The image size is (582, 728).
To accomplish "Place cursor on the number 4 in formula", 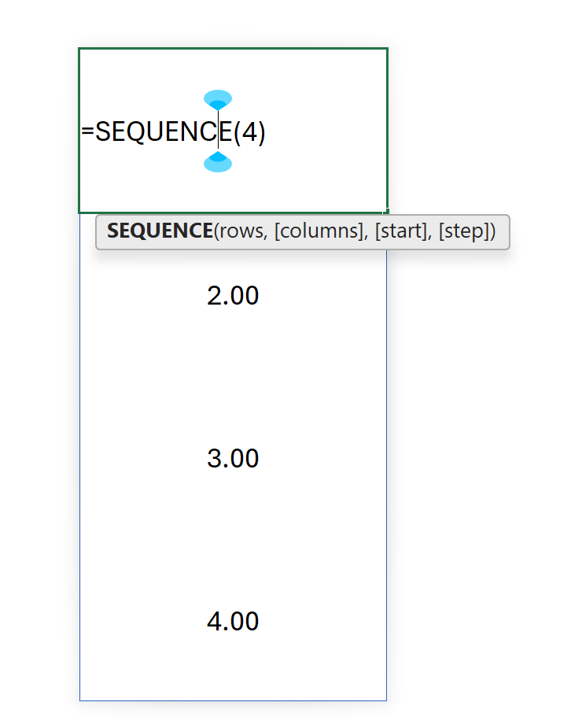I will click(249, 132).
